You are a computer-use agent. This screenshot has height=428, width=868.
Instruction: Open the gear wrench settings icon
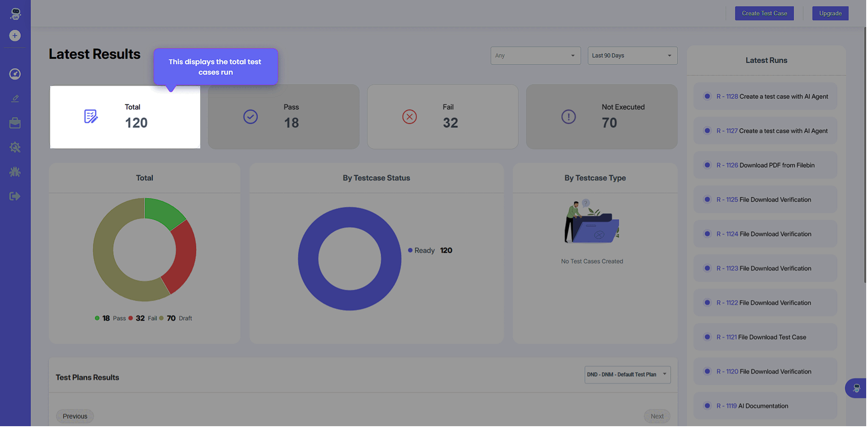click(x=15, y=147)
